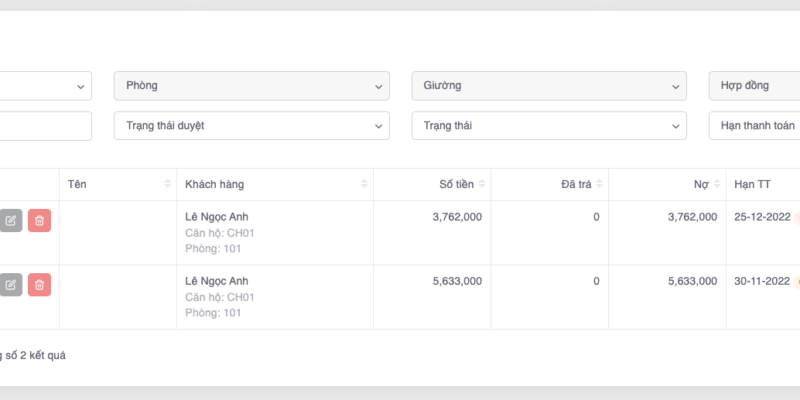Expand the Trạng thái dropdown

549,126
